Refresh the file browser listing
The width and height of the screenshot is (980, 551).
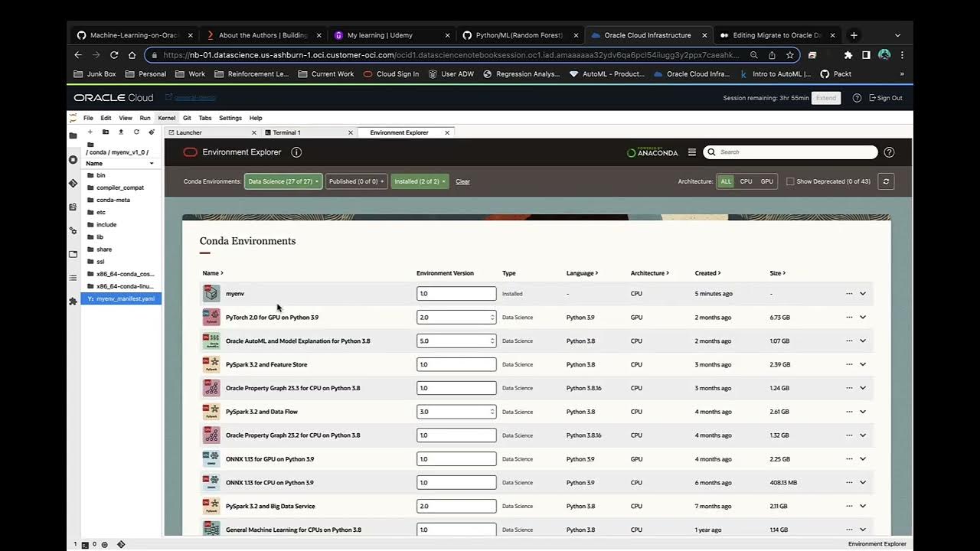136,132
